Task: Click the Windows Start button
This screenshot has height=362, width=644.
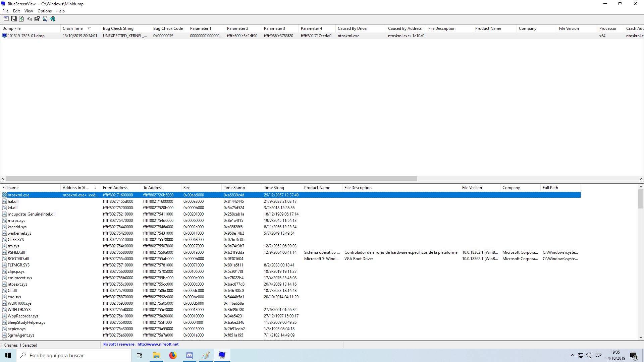Action: (x=8, y=355)
